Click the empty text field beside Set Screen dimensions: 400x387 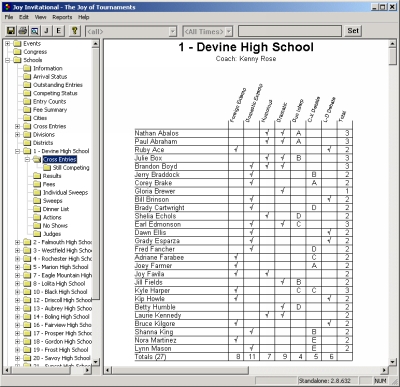tap(290, 31)
